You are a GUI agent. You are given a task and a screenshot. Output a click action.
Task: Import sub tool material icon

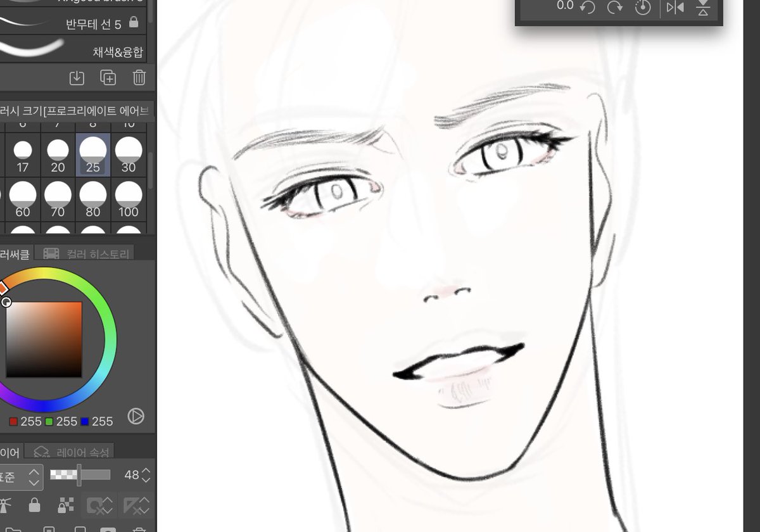[x=77, y=77]
